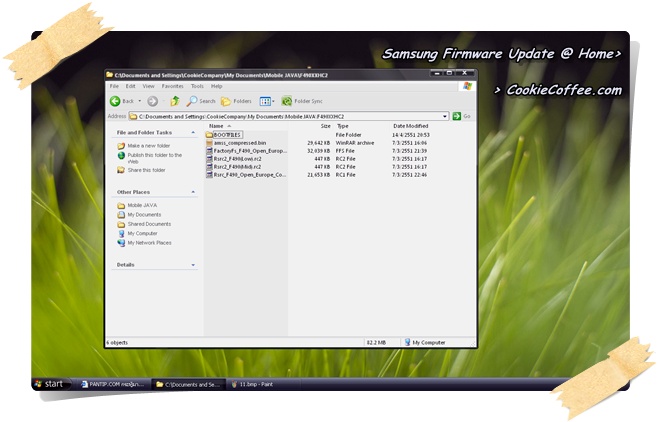Expand the Details panel
The width and height of the screenshot is (661, 422).
193,265
